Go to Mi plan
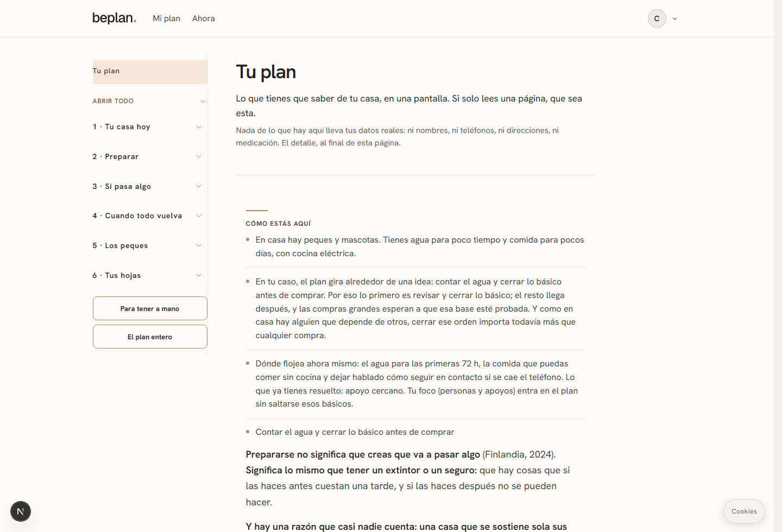Viewport: 782px width, 532px height. pyautogui.click(x=166, y=18)
